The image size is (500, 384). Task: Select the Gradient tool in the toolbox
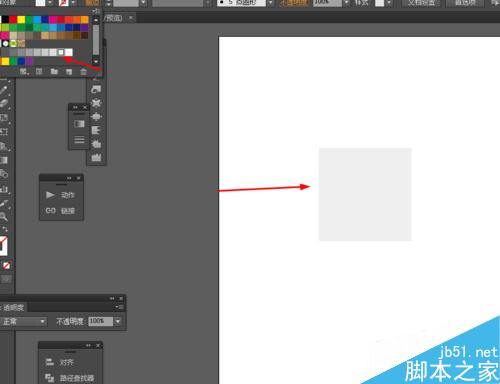4,160
